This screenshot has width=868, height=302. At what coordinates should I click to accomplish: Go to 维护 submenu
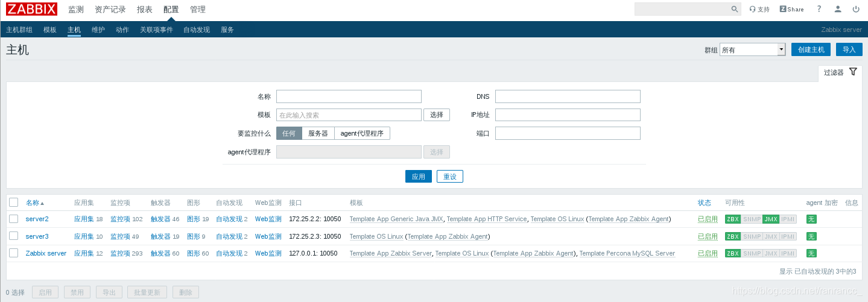click(x=98, y=30)
